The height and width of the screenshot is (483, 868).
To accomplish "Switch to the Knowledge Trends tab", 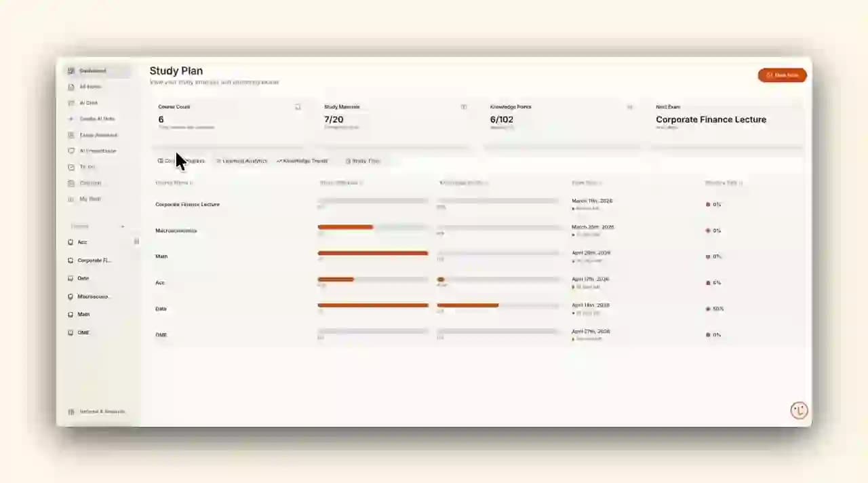I will click(302, 161).
